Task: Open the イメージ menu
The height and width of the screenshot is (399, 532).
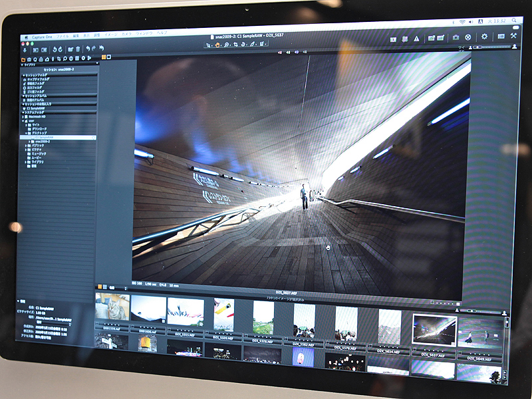Action: pyautogui.click(x=111, y=35)
